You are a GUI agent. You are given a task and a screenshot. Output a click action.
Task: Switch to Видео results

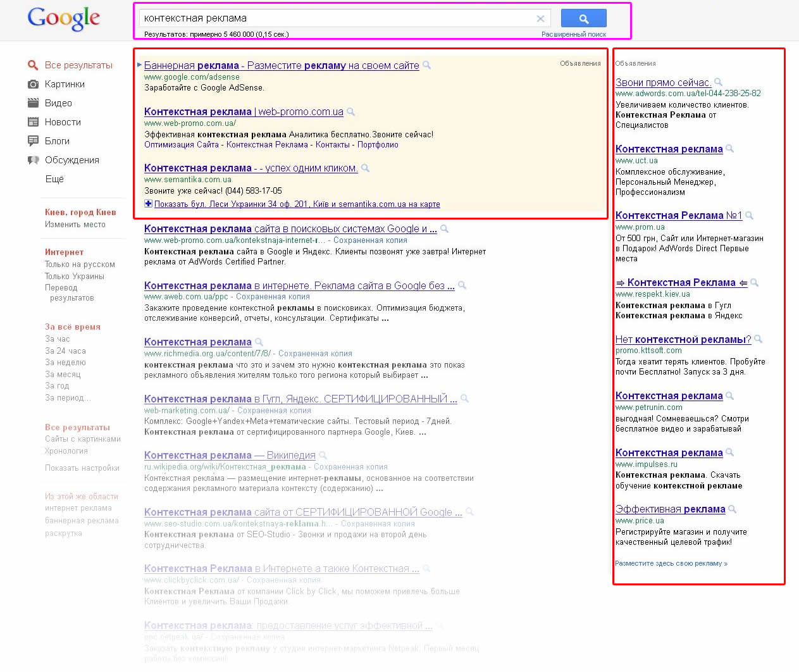[58, 103]
